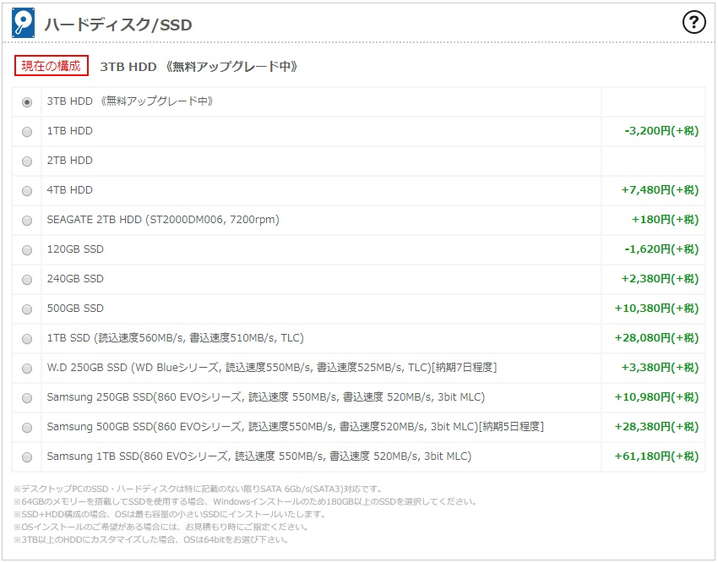Click the '1TB HDD' option label
Viewport: 718px width, 563px height.
coord(70,131)
